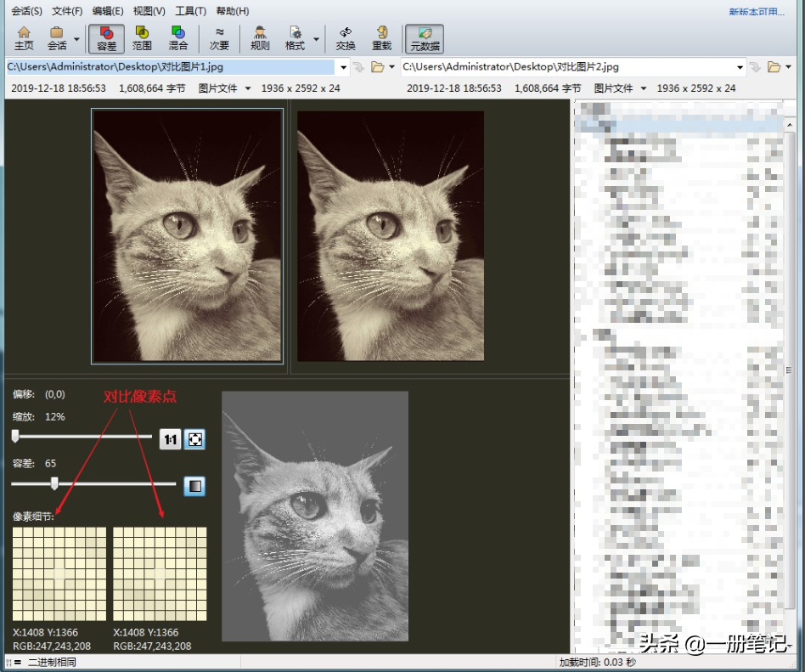The image size is (805, 672).
Task: Reload files with 重载 icon
Action: tap(381, 38)
